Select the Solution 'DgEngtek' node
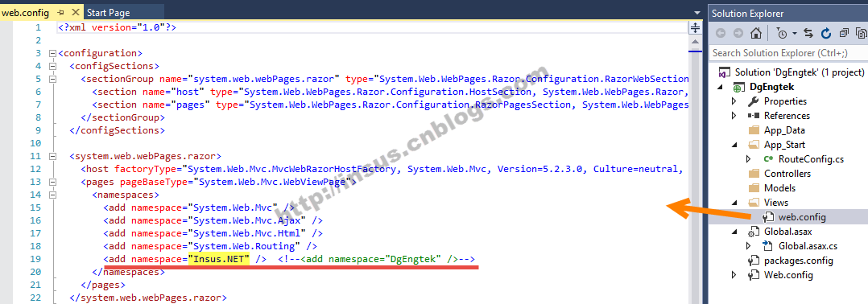Viewport: 868px width, 304px height. pos(800,72)
